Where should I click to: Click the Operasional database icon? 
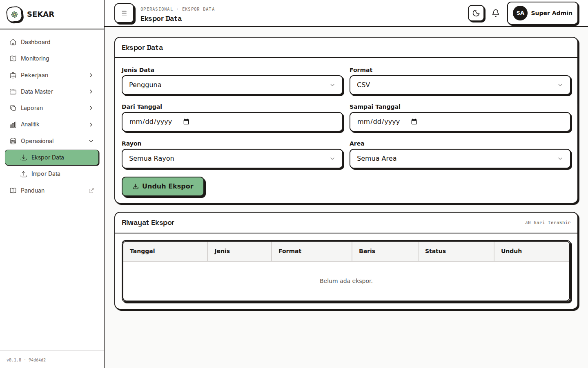click(x=13, y=141)
